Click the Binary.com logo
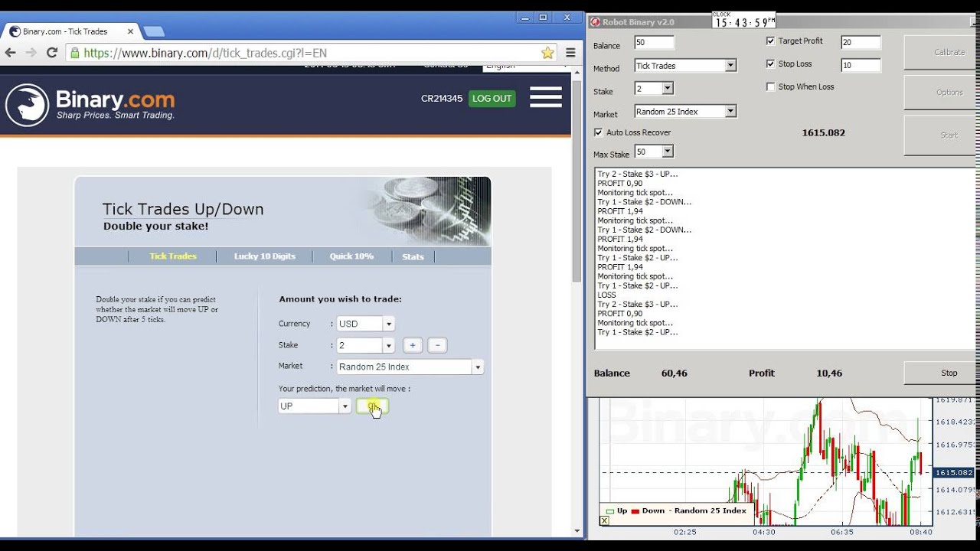 tap(90, 105)
